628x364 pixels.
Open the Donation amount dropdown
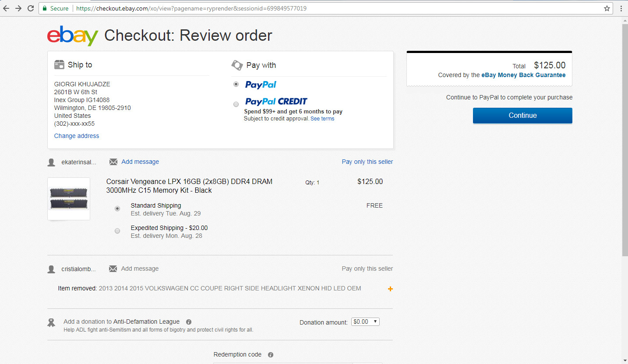tap(365, 322)
